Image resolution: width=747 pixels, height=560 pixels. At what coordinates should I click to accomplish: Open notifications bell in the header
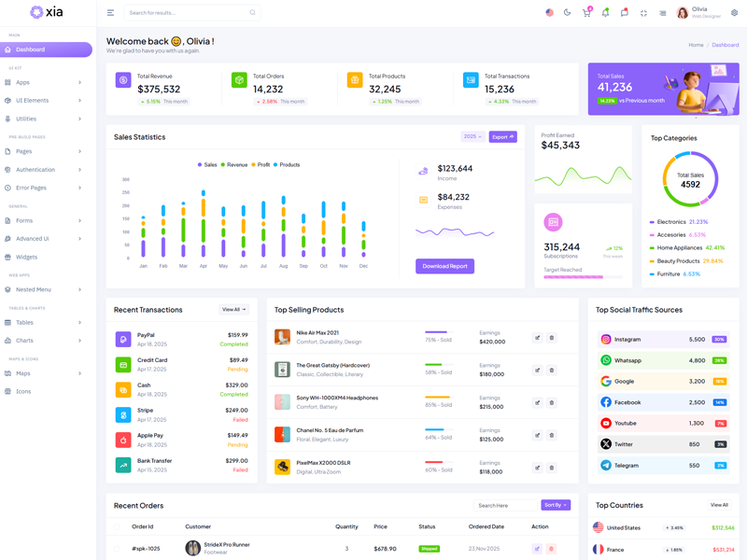coord(605,13)
